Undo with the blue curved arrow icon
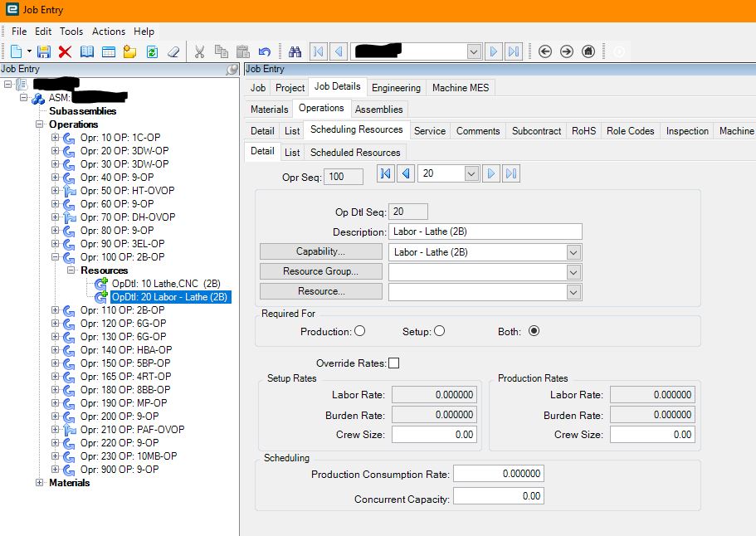 [x=264, y=51]
